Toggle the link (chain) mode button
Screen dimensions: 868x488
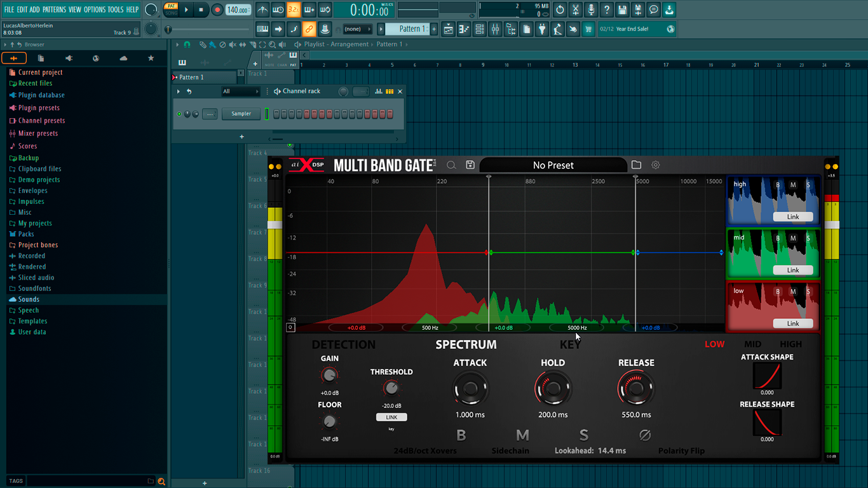tap(309, 29)
